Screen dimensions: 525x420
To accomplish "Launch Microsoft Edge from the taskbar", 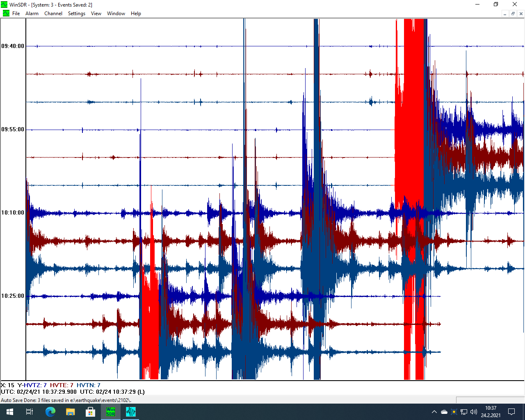I will click(x=50, y=412).
